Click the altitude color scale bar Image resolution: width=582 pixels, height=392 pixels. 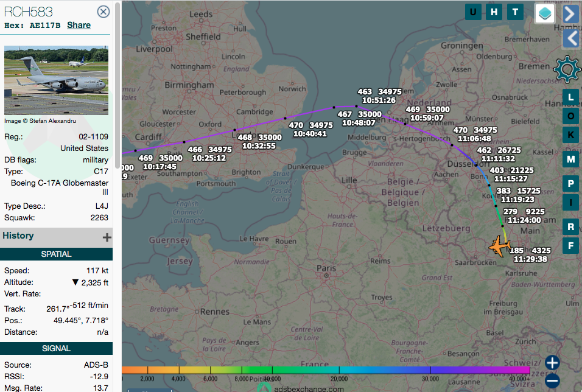click(326, 369)
